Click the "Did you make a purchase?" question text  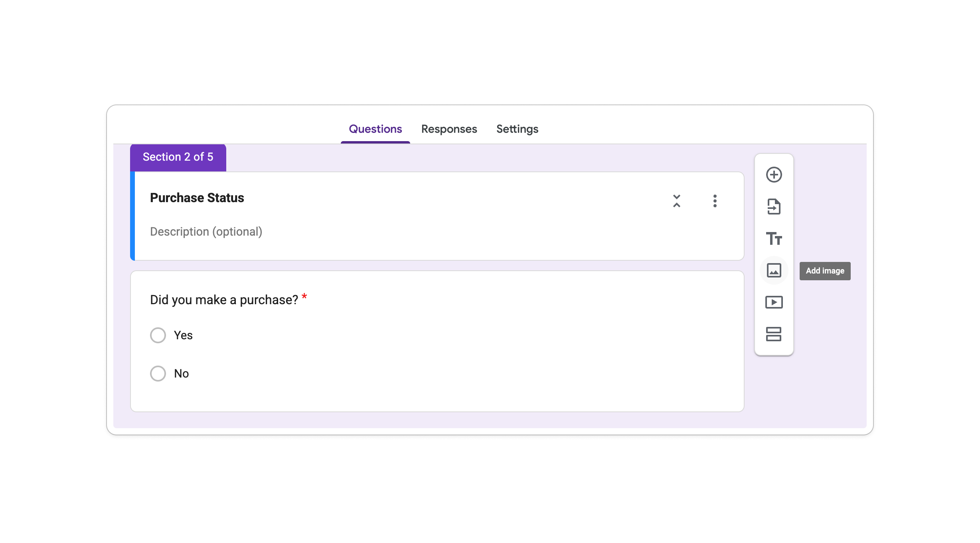[224, 299]
